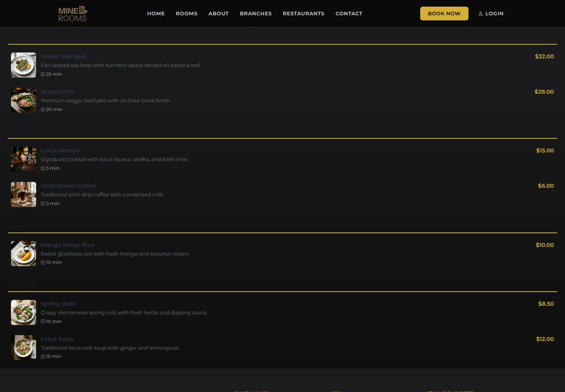Select the Mango Sticky Rice title
The image size is (565, 392).
point(67,245)
